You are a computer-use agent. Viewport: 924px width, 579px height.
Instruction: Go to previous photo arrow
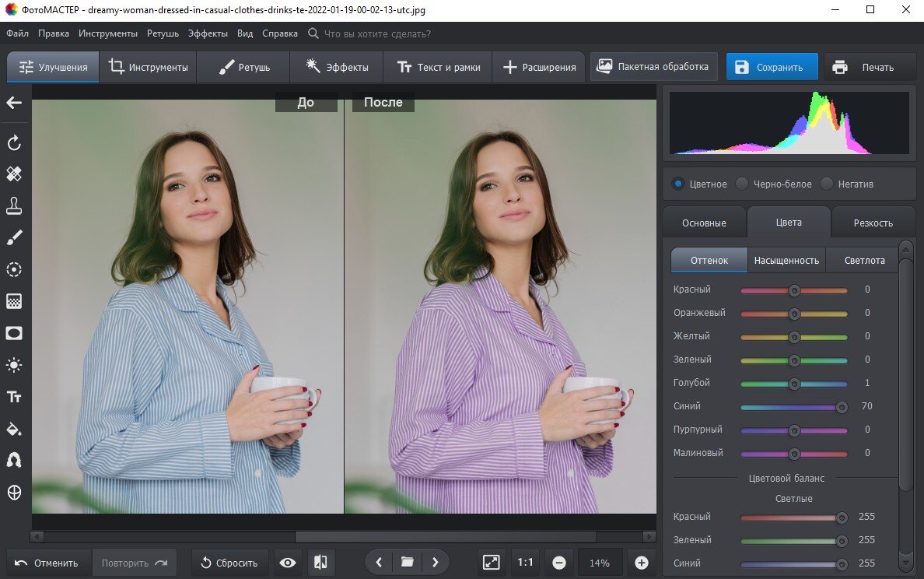click(x=379, y=563)
